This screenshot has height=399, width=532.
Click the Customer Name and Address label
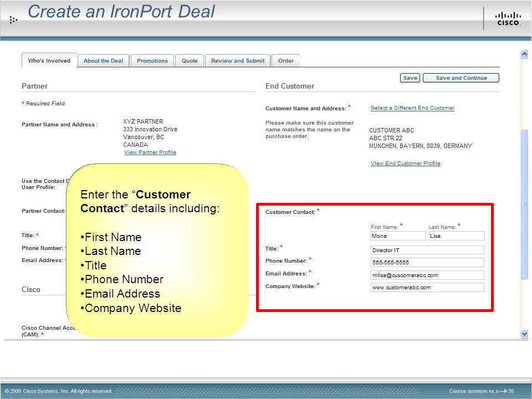(306, 109)
